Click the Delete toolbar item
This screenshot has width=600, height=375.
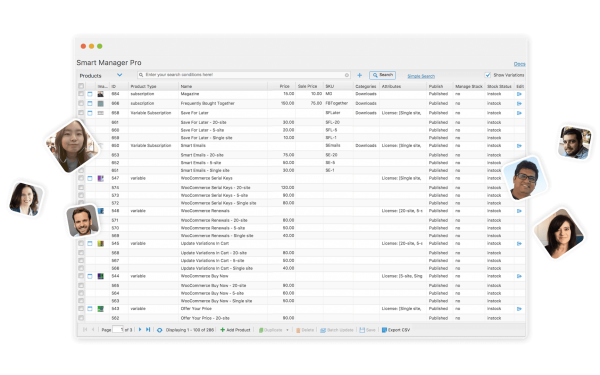click(305, 330)
